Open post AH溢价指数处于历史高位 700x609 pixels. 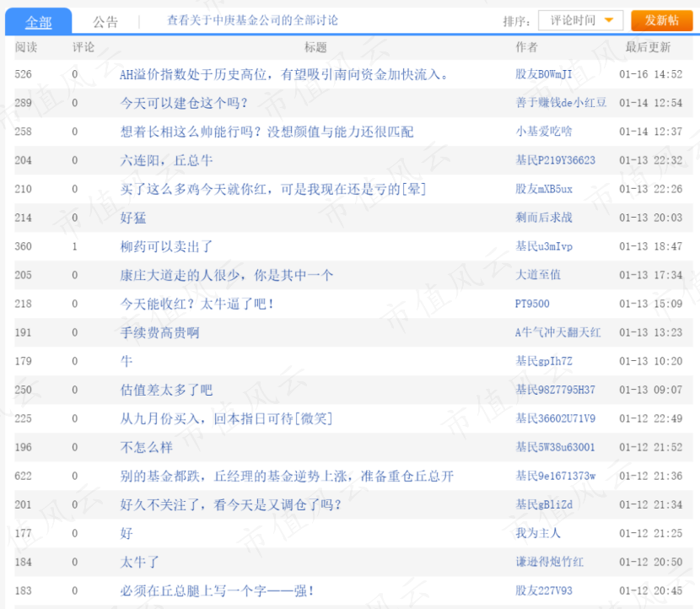tap(284, 74)
